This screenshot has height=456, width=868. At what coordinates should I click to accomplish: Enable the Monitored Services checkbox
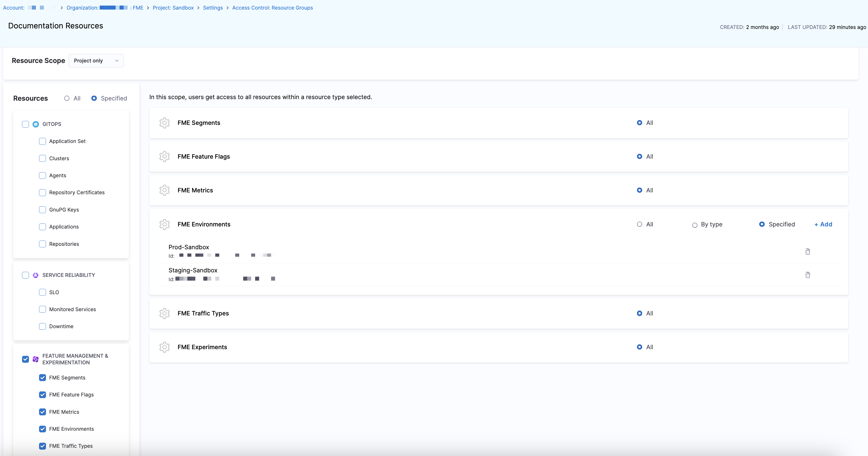point(43,309)
